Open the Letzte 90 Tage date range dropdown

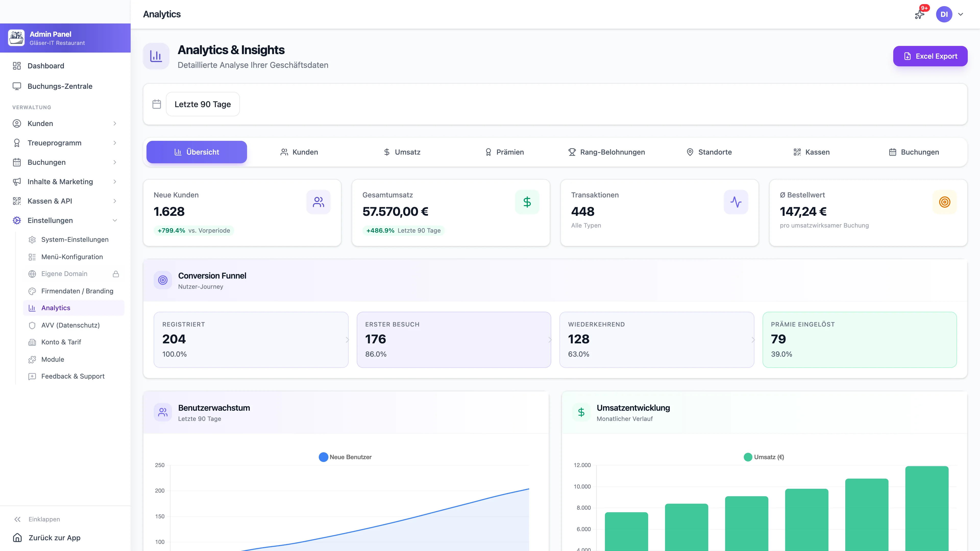(203, 104)
